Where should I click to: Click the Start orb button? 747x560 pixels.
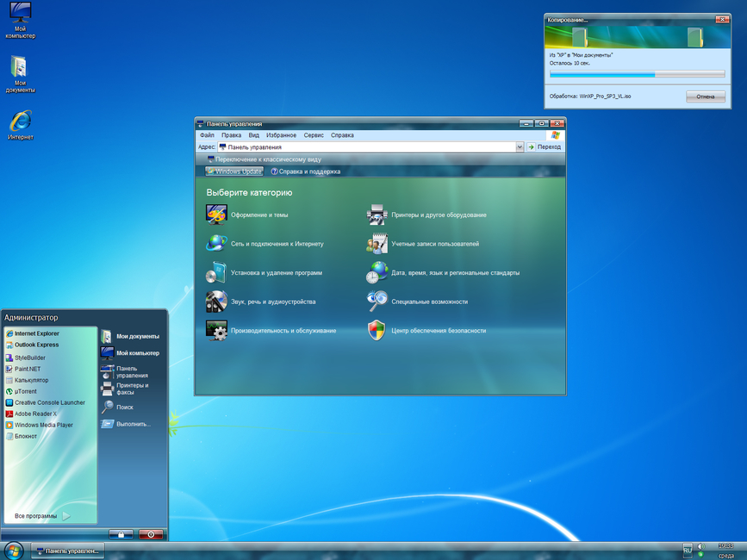[14, 551]
